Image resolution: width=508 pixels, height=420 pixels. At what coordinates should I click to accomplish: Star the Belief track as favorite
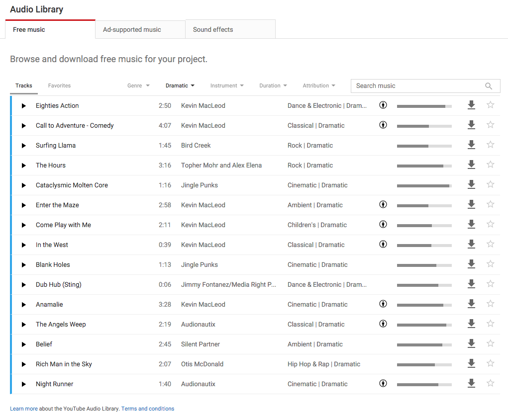tap(490, 343)
